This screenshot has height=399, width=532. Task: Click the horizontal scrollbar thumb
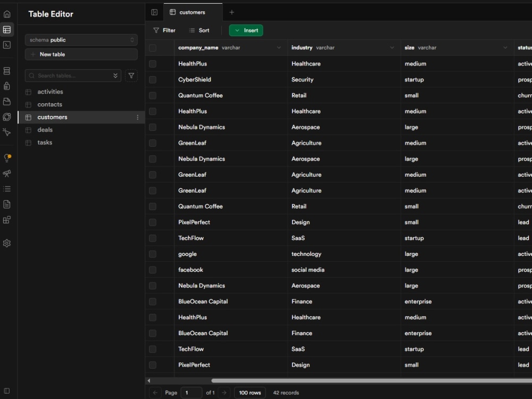pyautogui.click(x=371, y=381)
